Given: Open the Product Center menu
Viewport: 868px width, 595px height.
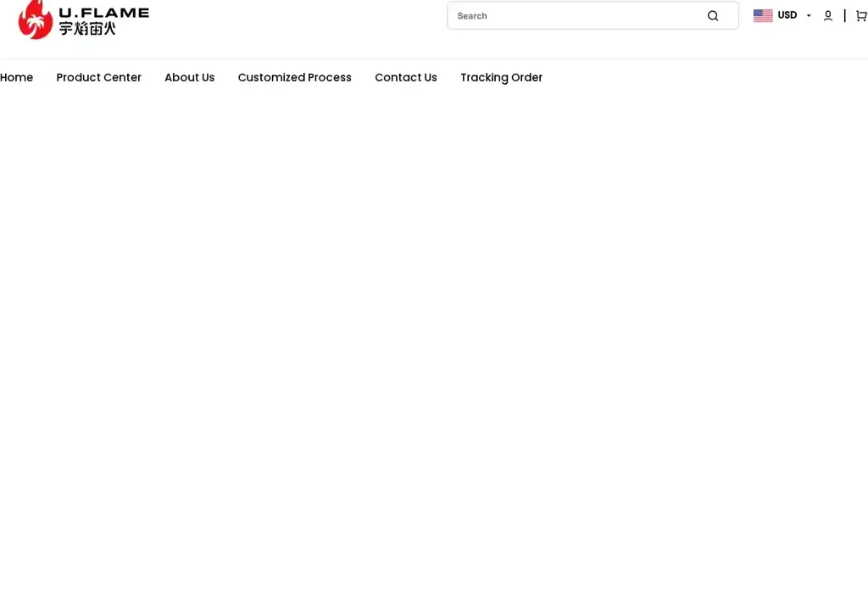Looking at the screenshot, I should pos(98,77).
